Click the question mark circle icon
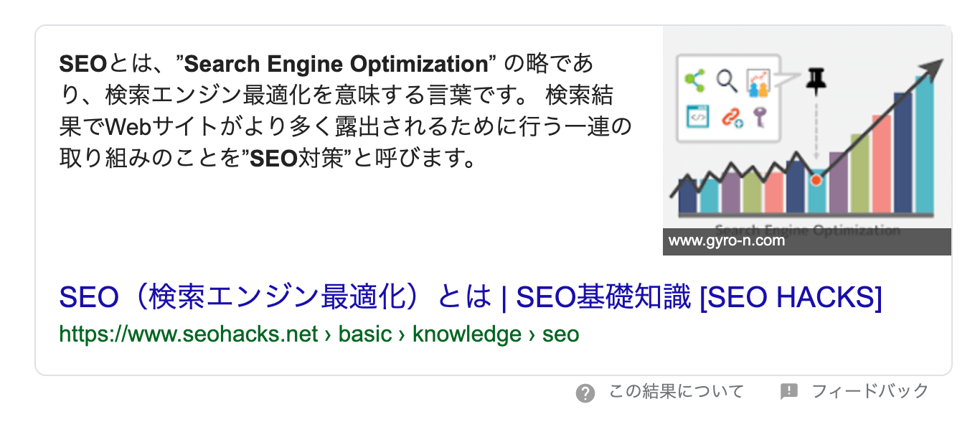 point(587,391)
